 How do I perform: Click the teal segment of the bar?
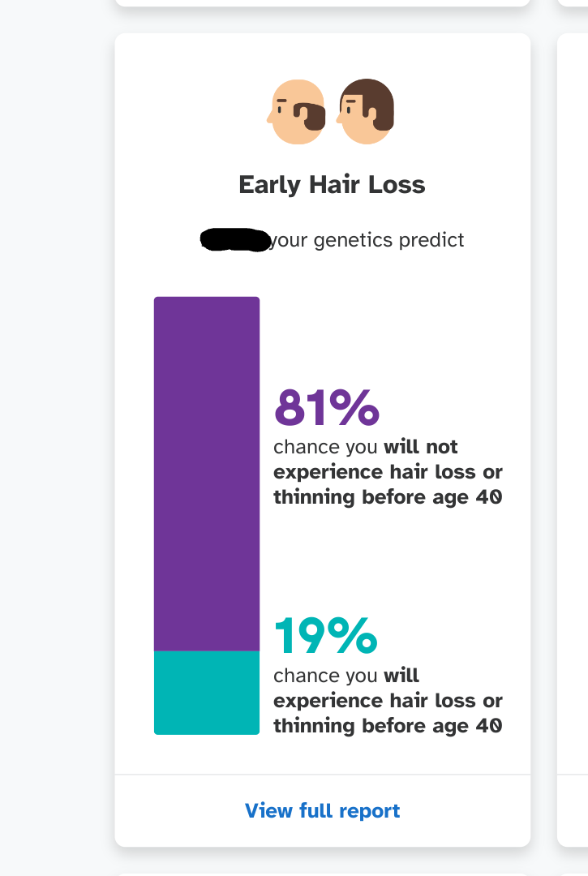[x=207, y=693]
